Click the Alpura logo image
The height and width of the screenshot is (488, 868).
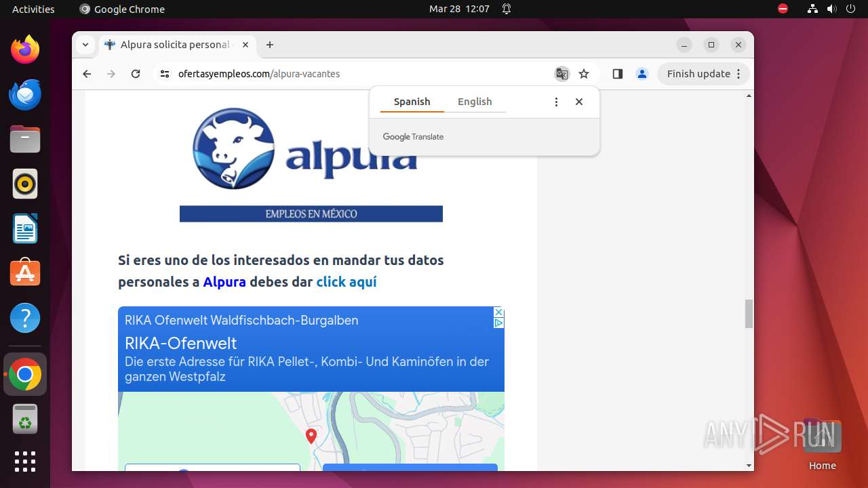[305, 148]
